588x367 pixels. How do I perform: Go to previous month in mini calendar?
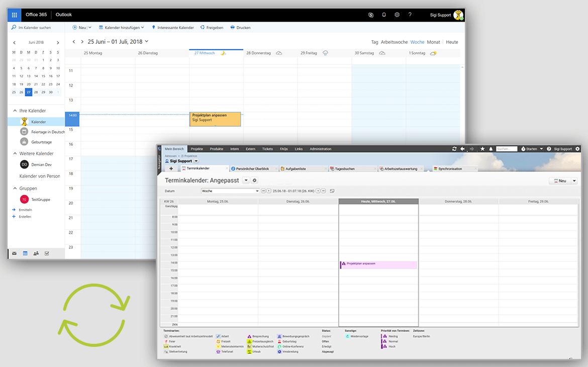tap(14, 42)
